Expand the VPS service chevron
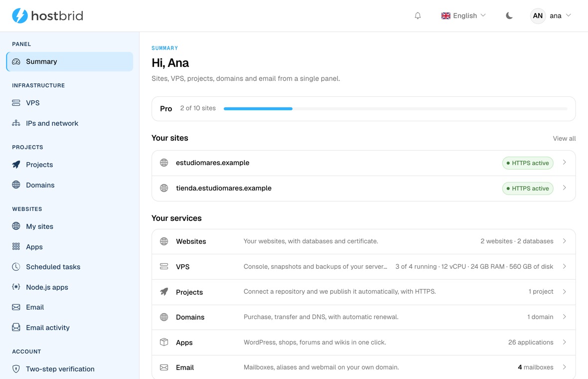The height and width of the screenshot is (379, 588). (565, 266)
